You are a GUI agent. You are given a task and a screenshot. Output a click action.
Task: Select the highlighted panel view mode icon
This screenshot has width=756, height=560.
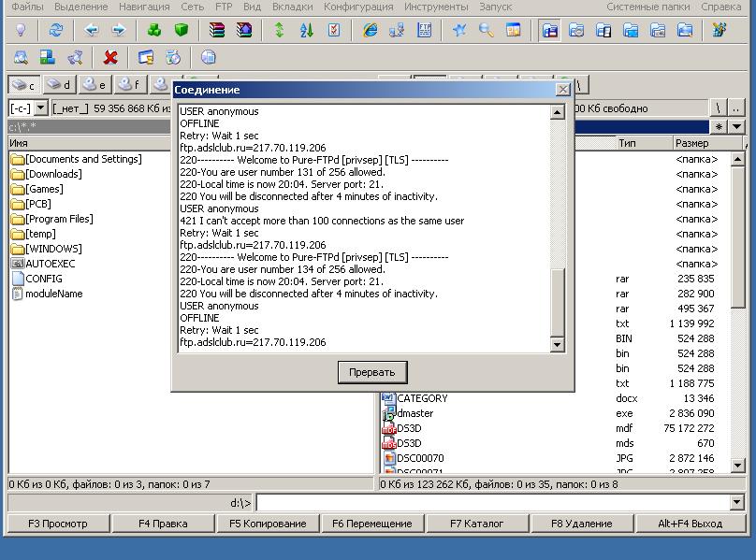[x=549, y=31]
